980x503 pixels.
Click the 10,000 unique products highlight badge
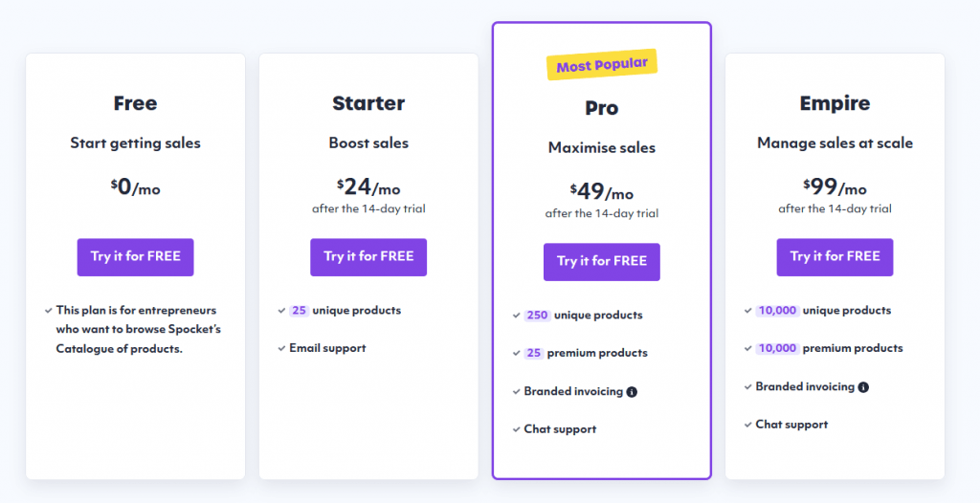777,311
